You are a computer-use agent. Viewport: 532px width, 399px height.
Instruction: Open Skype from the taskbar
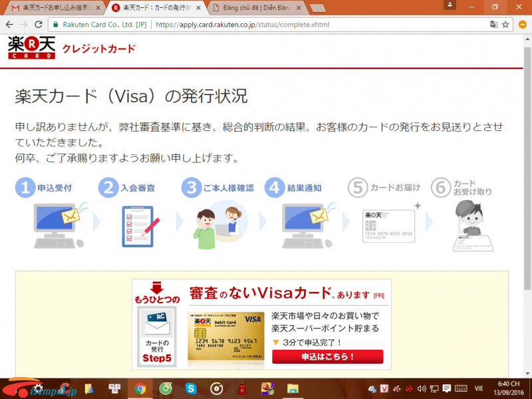[191, 389]
